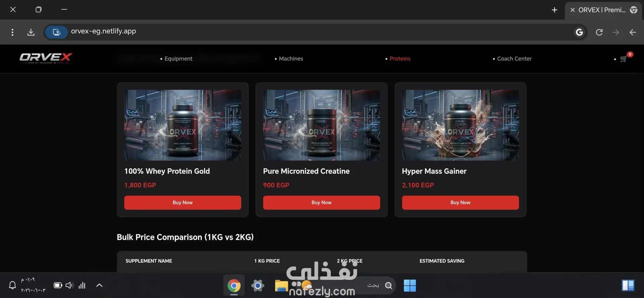Buy Now for 100% Whey Protein Gold

tap(182, 203)
